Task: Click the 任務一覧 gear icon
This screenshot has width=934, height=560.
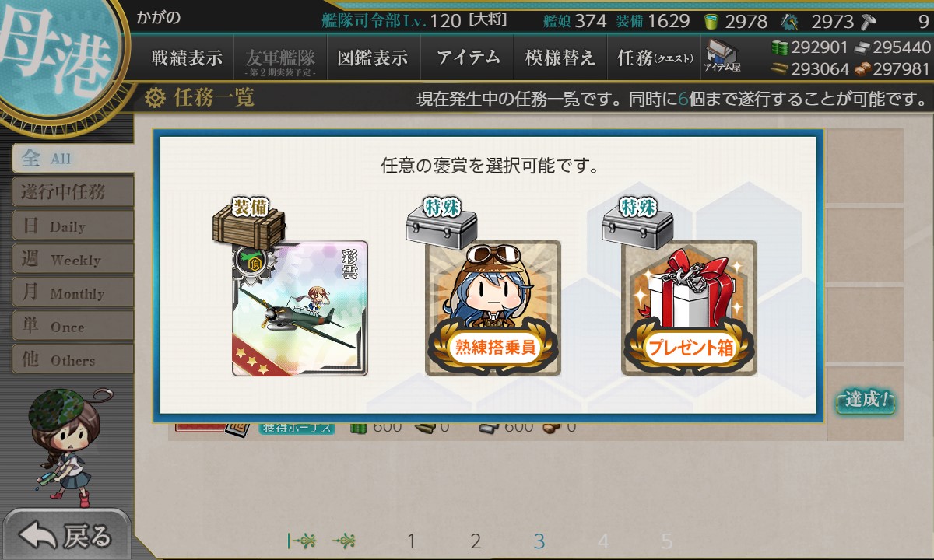Action: [x=156, y=97]
